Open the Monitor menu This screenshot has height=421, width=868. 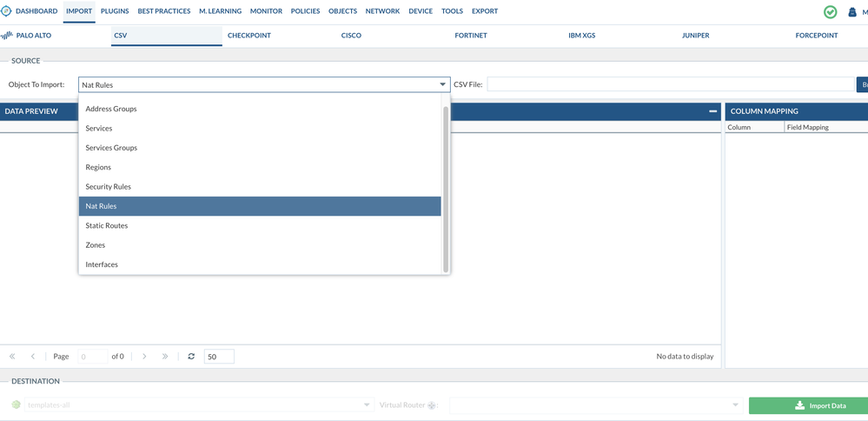coord(266,11)
